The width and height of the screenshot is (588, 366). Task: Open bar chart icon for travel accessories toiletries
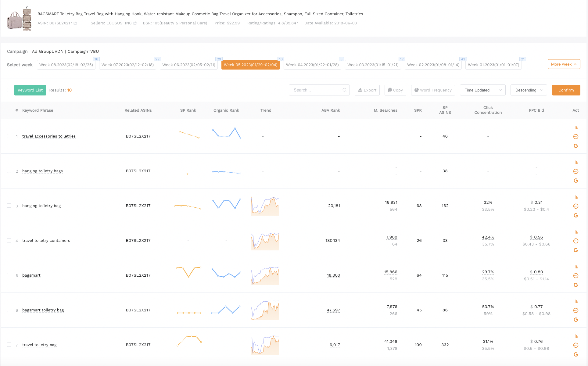coord(576,127)
